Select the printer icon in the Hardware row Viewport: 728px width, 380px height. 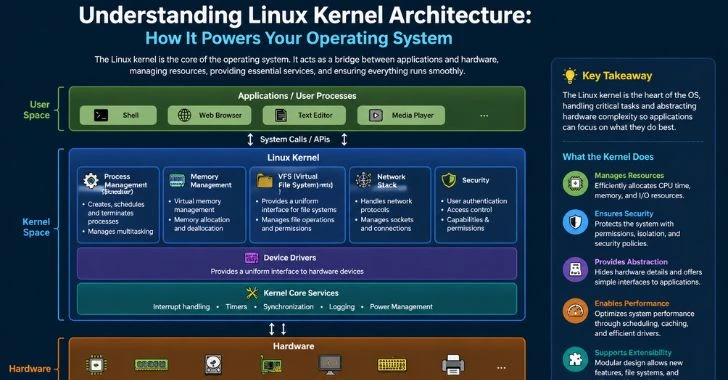coord(453,365)
